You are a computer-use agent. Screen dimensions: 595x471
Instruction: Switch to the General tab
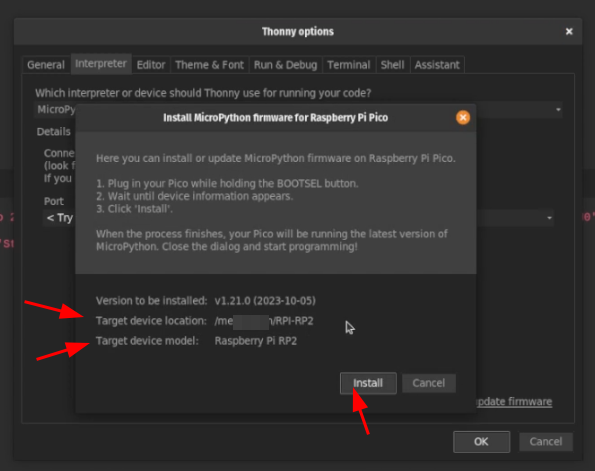pos(46,65)
